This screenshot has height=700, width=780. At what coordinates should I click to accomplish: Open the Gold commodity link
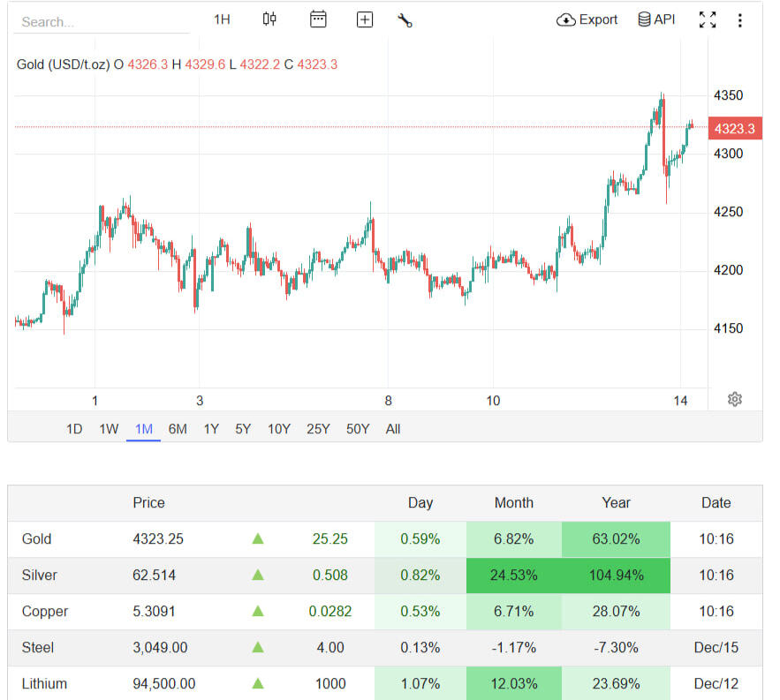click(x=37, y=538)
